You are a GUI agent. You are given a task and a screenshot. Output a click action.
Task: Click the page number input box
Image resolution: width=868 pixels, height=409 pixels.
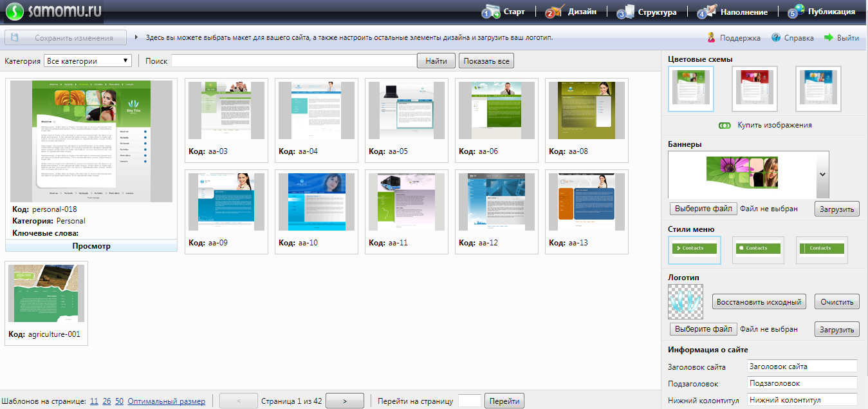click(470, 401)
